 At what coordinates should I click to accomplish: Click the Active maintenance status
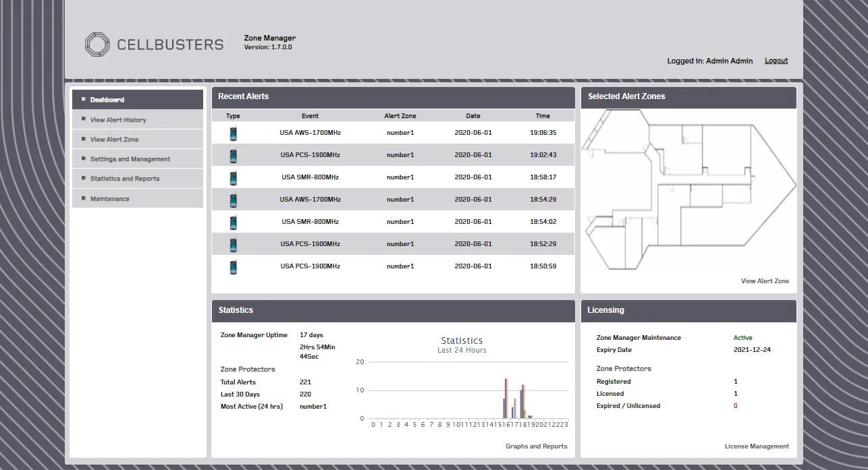pyautogui.click(x=742, y=338)
